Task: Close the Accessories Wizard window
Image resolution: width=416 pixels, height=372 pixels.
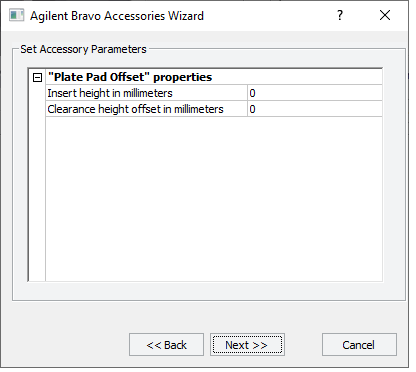Action: (385, 15)
